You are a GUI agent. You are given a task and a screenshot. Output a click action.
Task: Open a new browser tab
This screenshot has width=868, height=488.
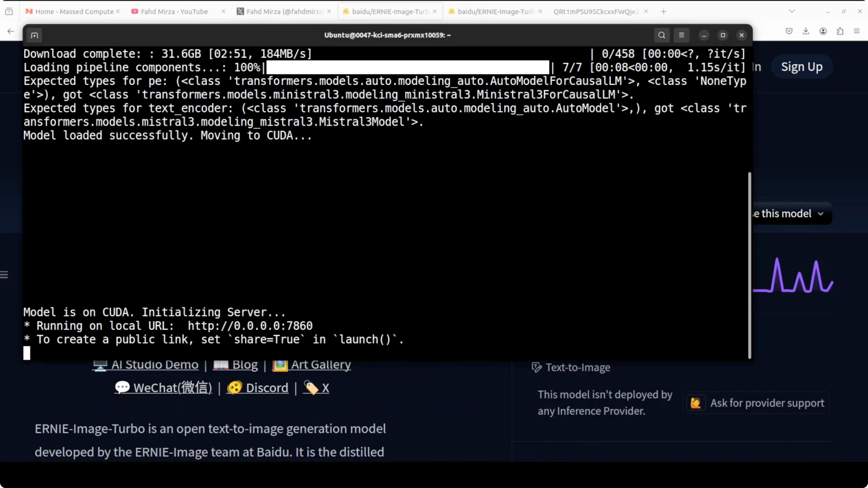click(664, 12)
